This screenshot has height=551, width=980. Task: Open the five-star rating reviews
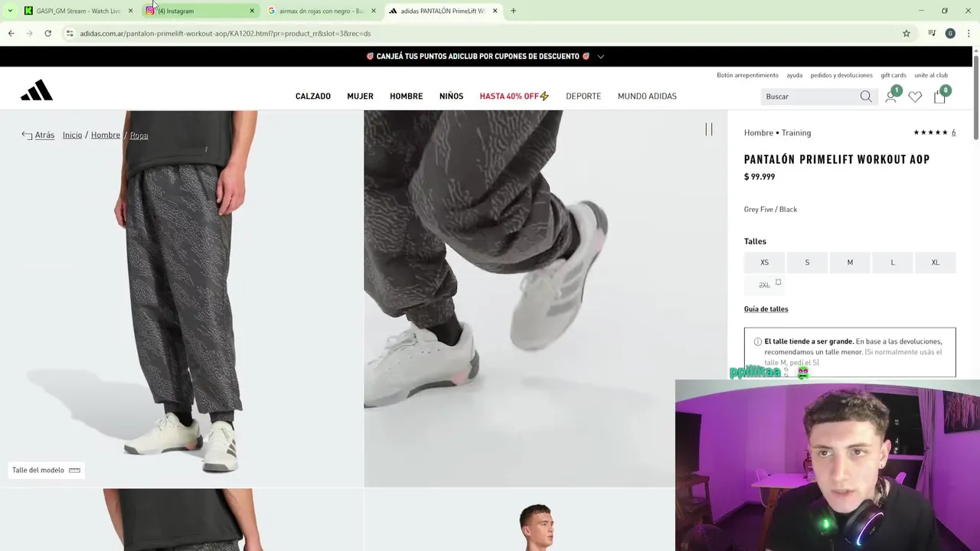point(934,132)
